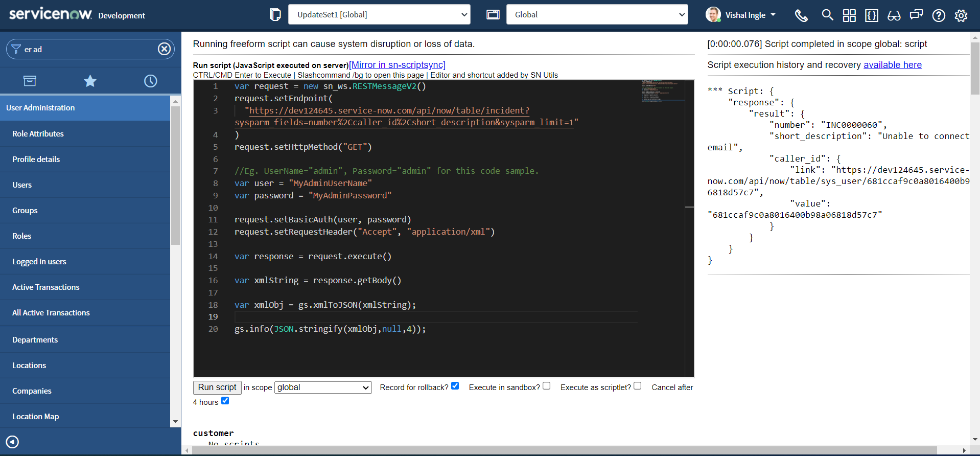Click the customer heading text

coord(213,433)
